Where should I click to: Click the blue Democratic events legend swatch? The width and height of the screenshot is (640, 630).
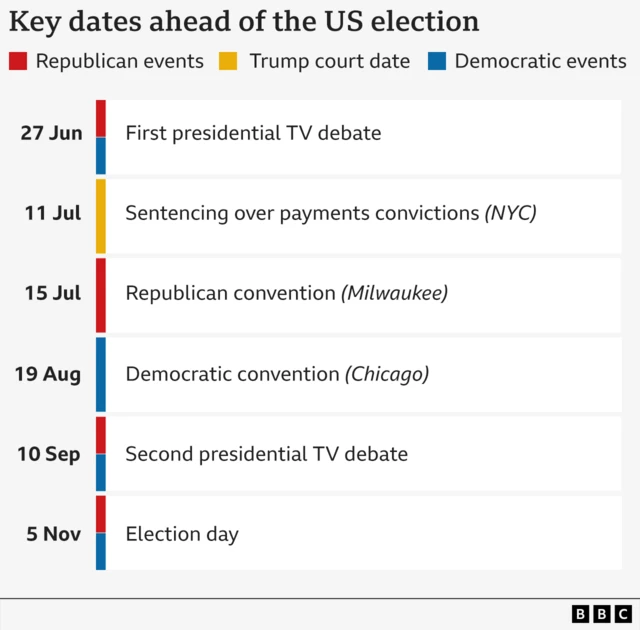tap(437, 61)
